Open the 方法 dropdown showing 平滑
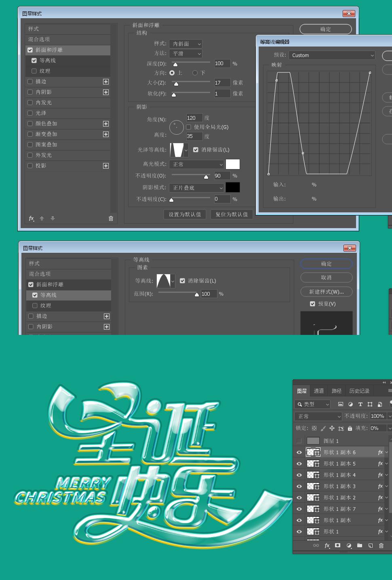Screen dimensions: 392x580 point(185,54)
